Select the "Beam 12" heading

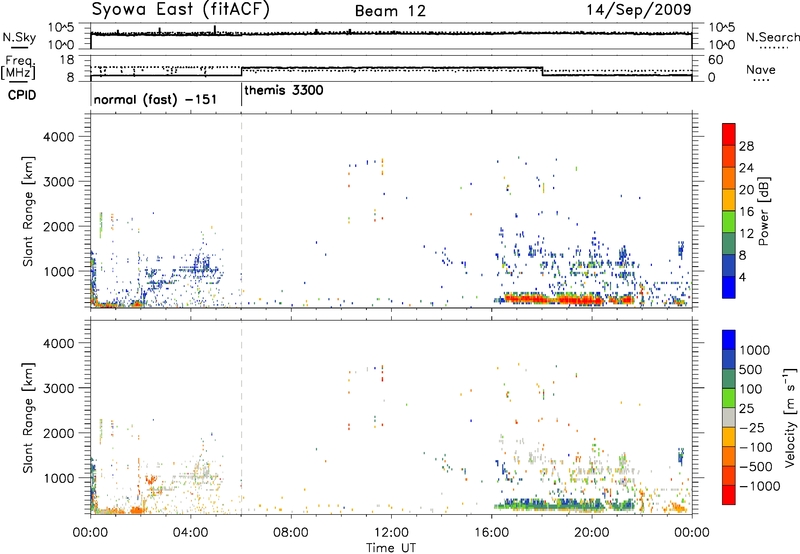coord(390,11)
